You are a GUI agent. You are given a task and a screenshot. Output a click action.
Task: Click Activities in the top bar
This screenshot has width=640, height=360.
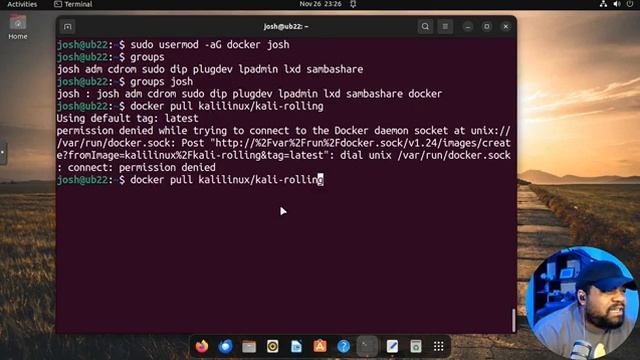click(x=22, y=4)
